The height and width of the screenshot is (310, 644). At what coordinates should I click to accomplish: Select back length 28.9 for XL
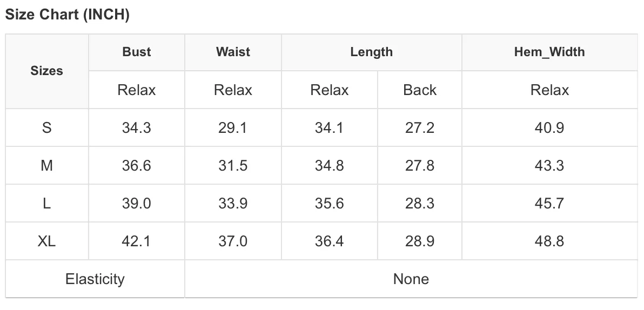coord(420,241)
